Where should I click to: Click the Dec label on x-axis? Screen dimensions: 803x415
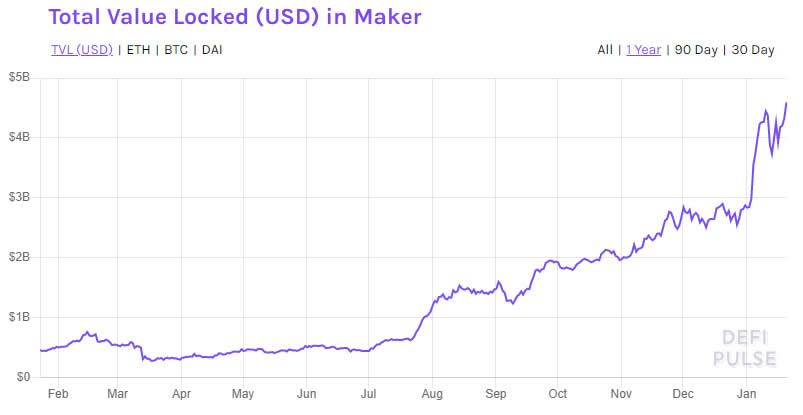tap(683, 393)
